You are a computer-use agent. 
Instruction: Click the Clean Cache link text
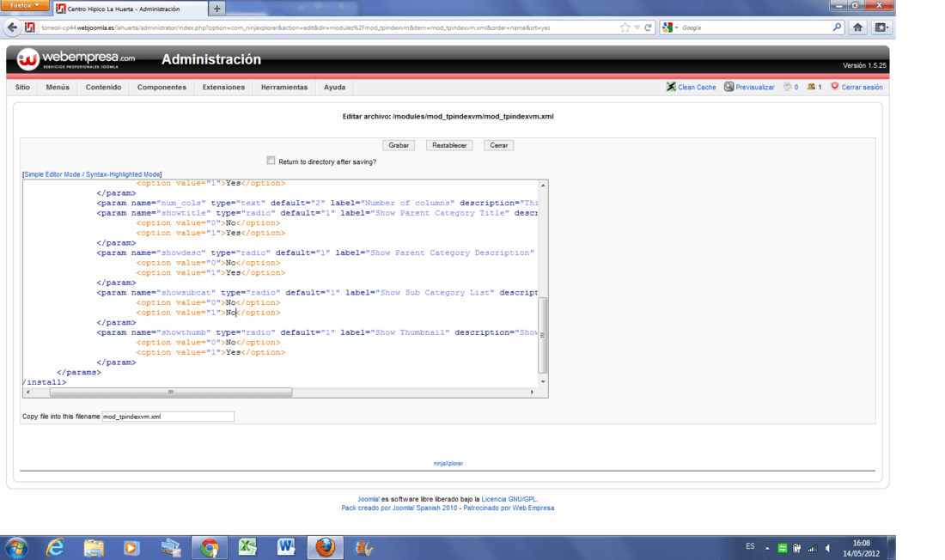click(697, 88)
